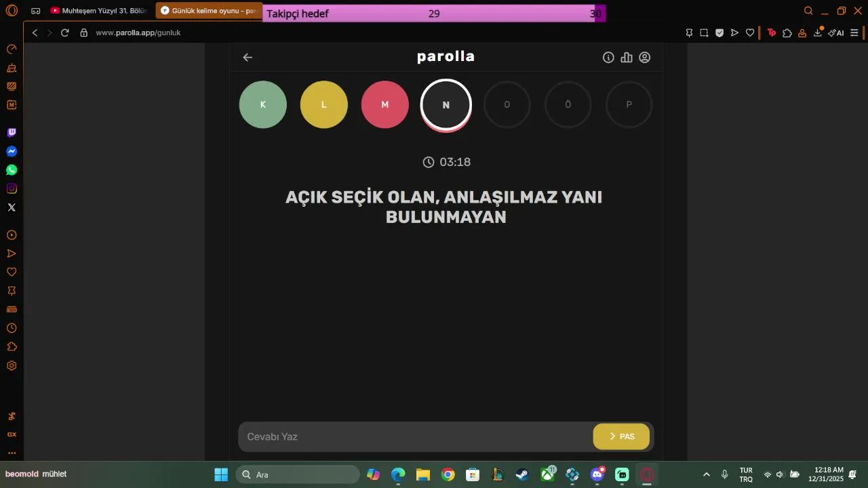Screen dimensions: 868x488
Task: Open sidebar Settings gear icon
Action: tap(12, 365)
